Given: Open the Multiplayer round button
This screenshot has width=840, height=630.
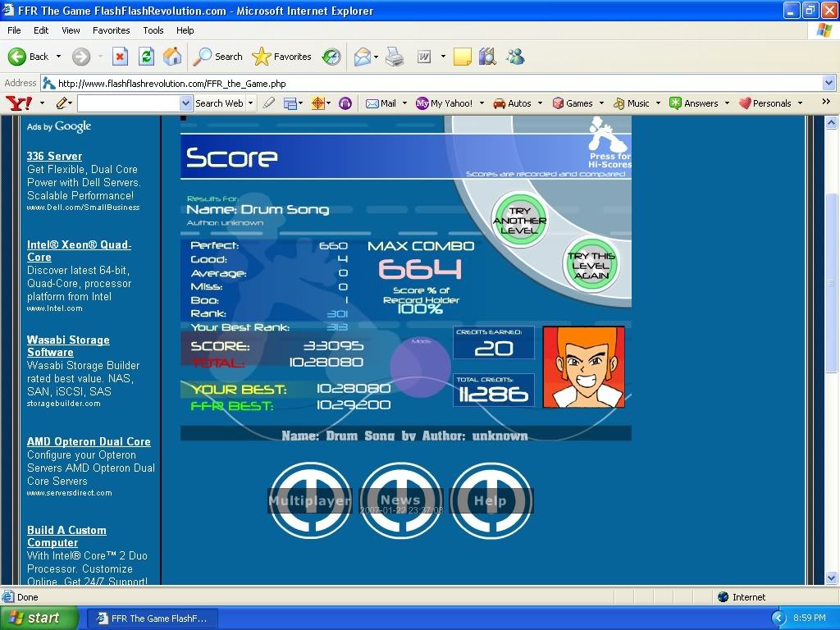Looking at the screenshot, I should pos(310,500).
